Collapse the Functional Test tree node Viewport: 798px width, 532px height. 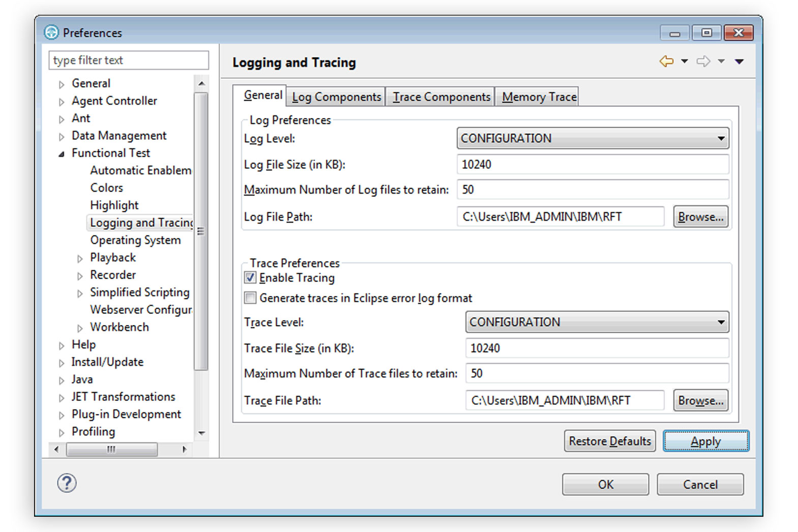pos(61,153)
